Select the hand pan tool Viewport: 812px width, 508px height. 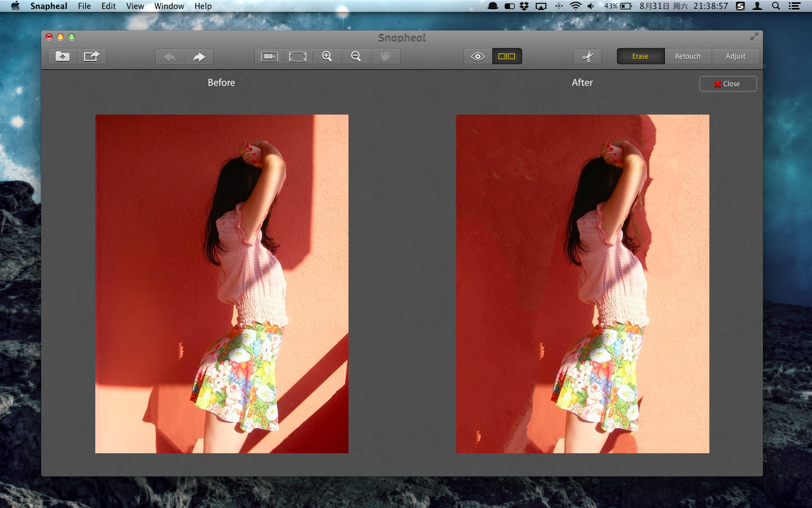(386, 56)
